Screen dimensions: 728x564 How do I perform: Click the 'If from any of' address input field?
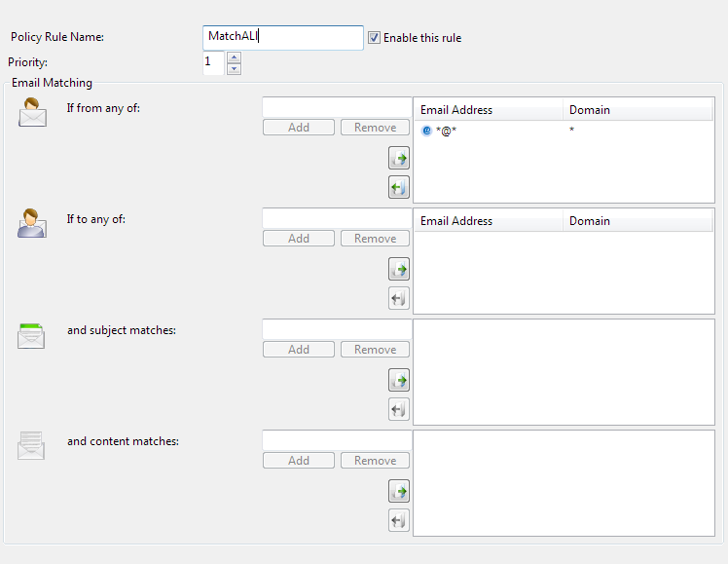coord(337,107)
